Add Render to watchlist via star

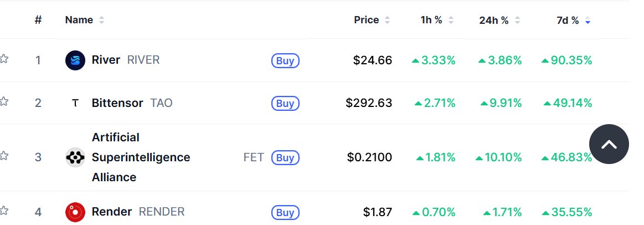4,211
